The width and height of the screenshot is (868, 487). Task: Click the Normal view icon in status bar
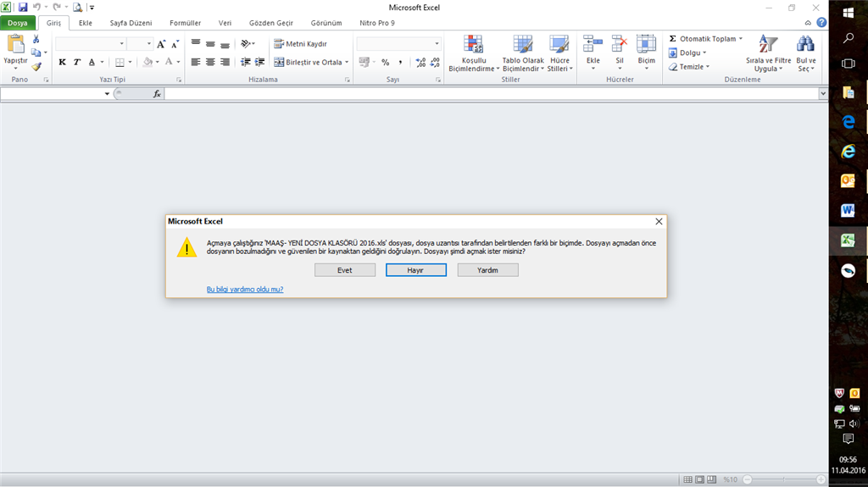(687, 480)
